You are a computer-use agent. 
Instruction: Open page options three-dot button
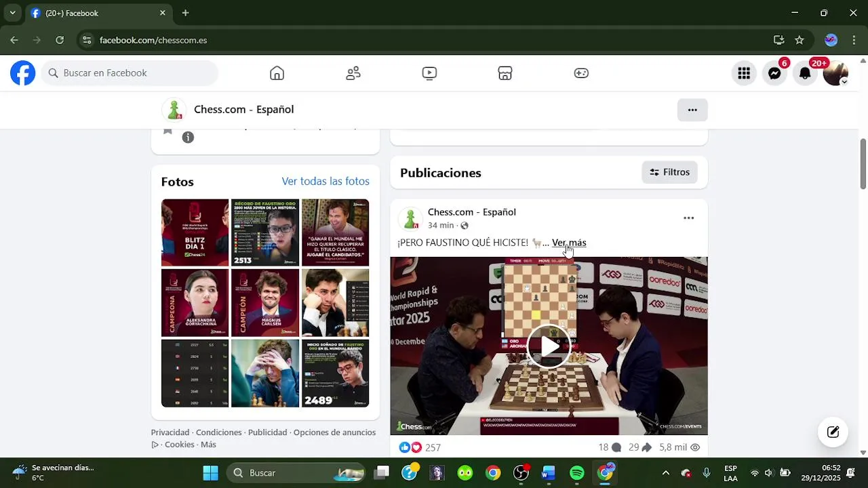pos(692,110)
